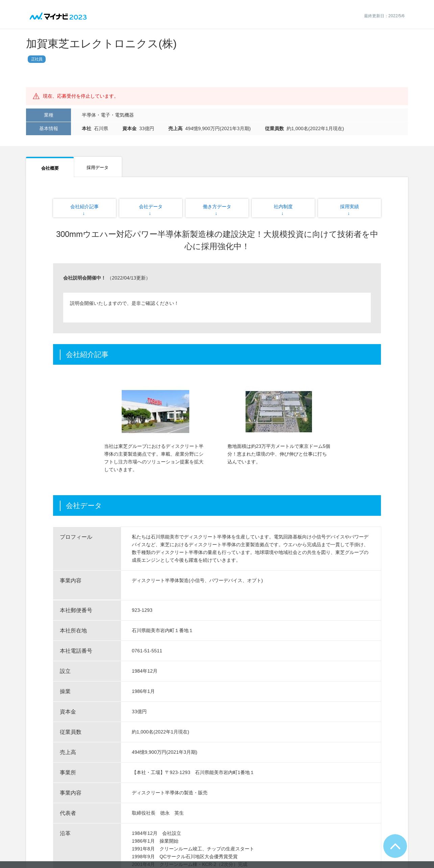This screenshot has height=868, width=434.
Task: Jump to 採用実績 section
Action: click(x=349, y=208)
